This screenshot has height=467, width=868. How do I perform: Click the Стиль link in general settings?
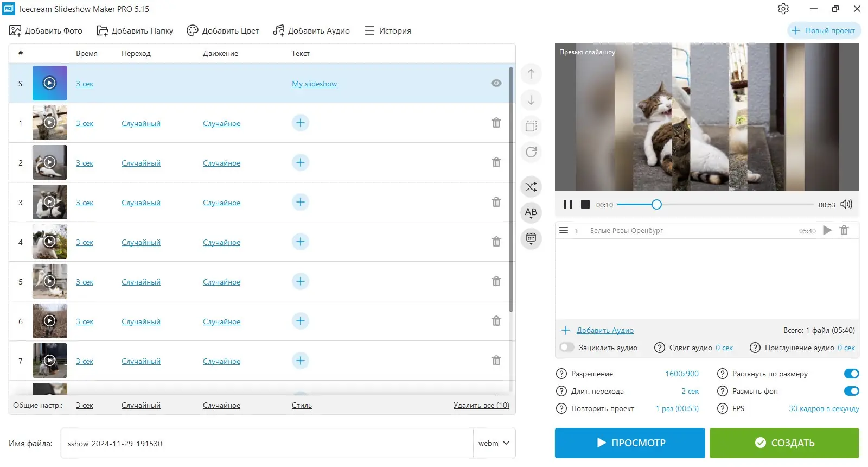pos(302,406)
